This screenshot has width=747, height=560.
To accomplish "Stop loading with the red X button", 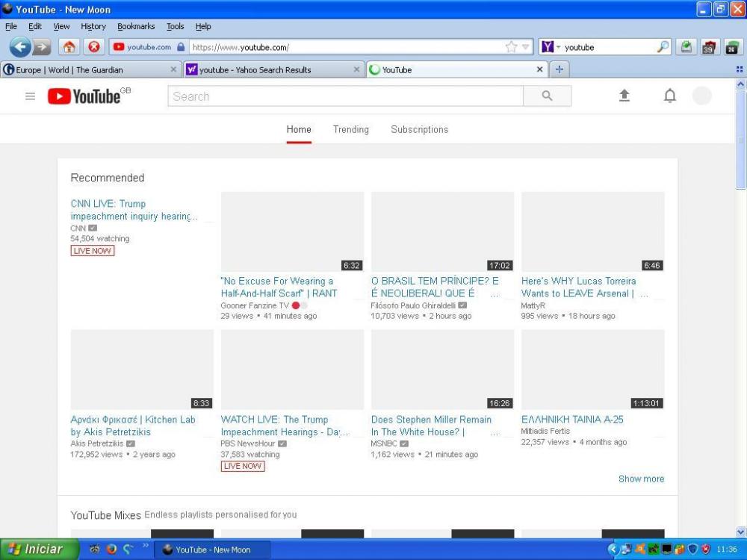I will point(93,47).
